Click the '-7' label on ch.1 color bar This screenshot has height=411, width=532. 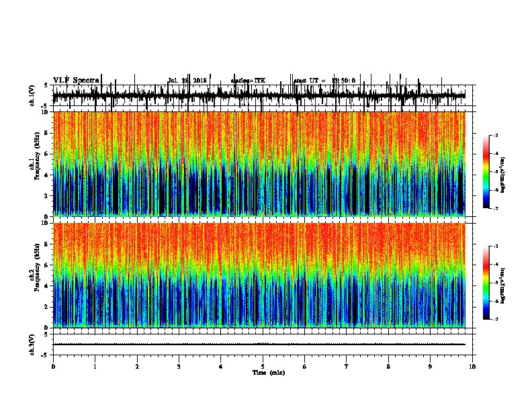point(495,208)
